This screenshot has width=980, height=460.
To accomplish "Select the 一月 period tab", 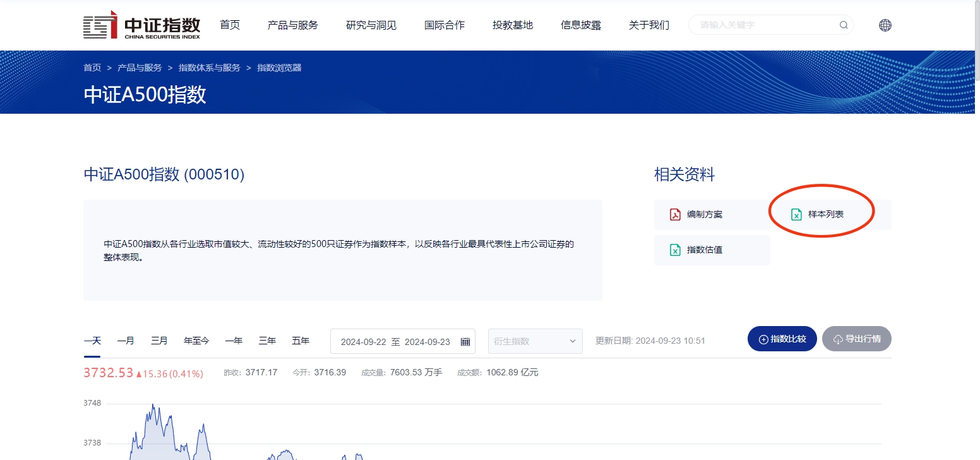I will click(x=126, y=341).
